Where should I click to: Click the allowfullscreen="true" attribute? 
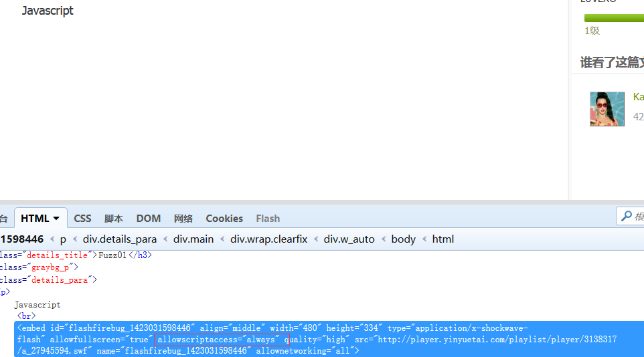102,340
